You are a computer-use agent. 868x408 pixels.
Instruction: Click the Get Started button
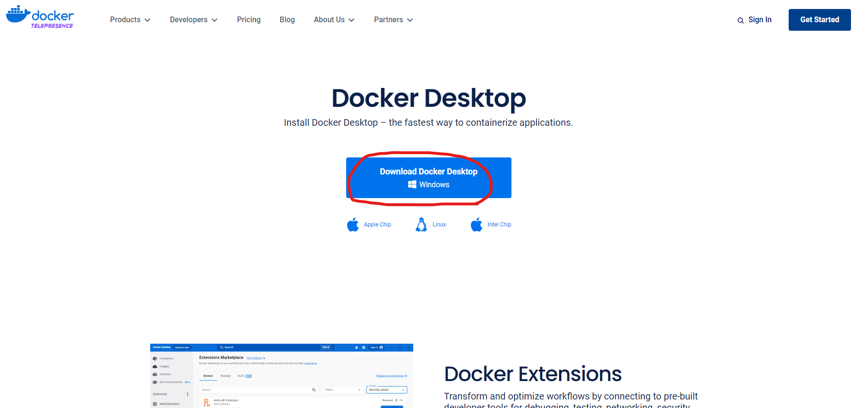(820, 20)
